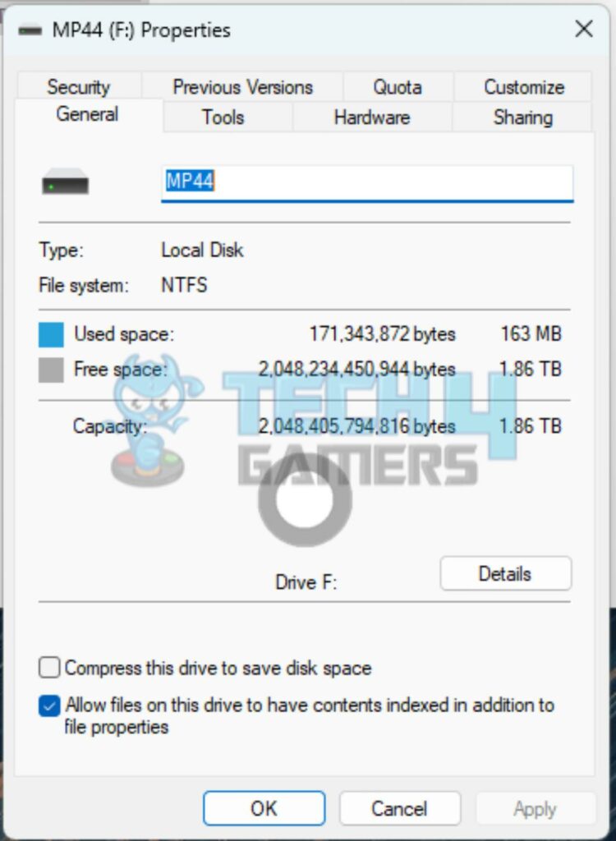Click the drive icon in the title bar
616x841 pixels.
(x=30, y=30)
